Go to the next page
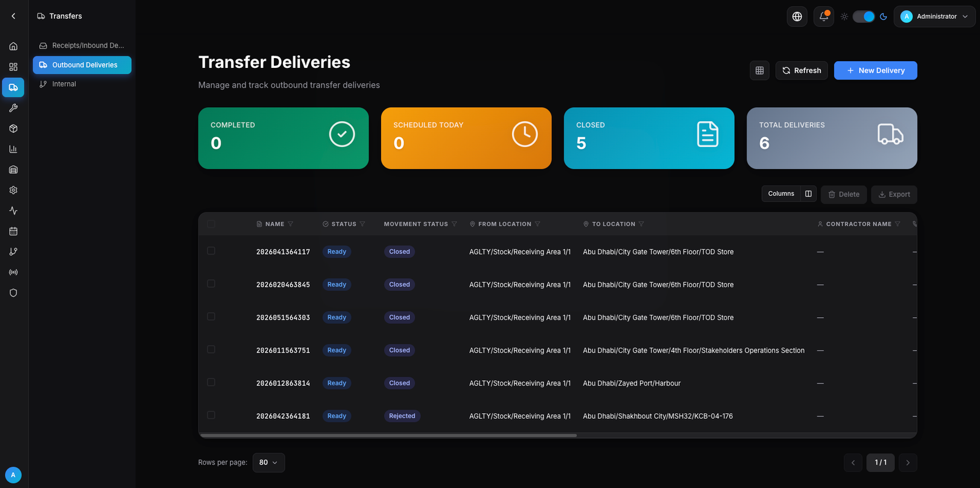Viewport: 980px width, 488px height. click(x=908, y=463)
